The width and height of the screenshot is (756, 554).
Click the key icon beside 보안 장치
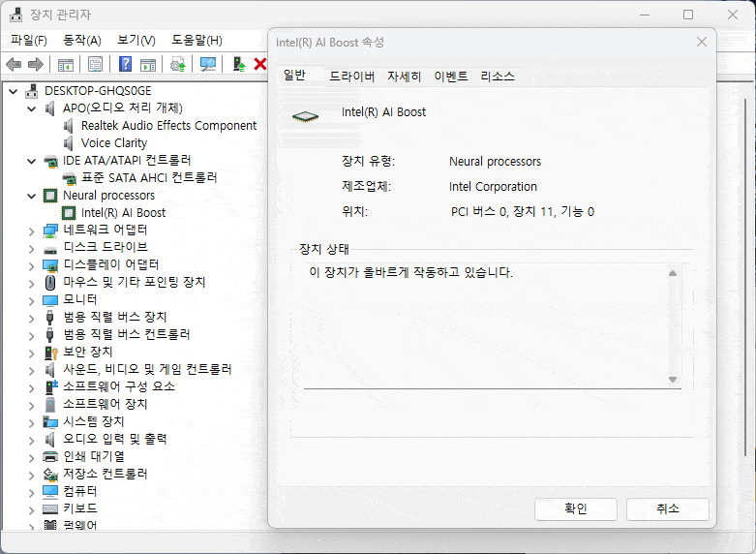(50, 353)
